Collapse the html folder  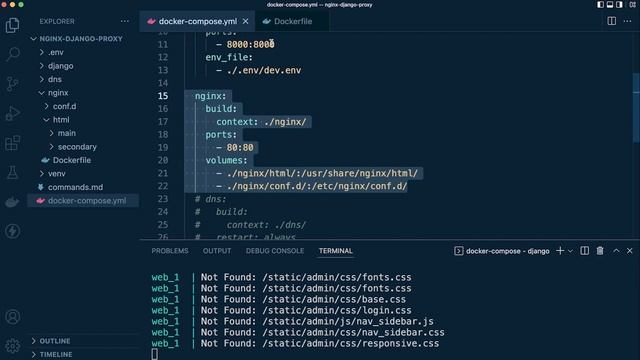61,120
